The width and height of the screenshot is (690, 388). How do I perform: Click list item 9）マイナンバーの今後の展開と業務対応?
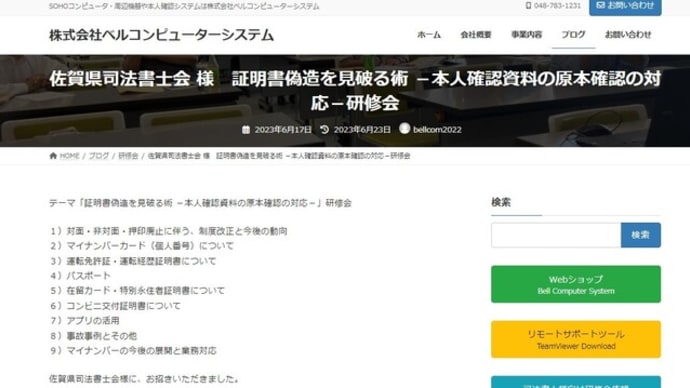(132, 351)
